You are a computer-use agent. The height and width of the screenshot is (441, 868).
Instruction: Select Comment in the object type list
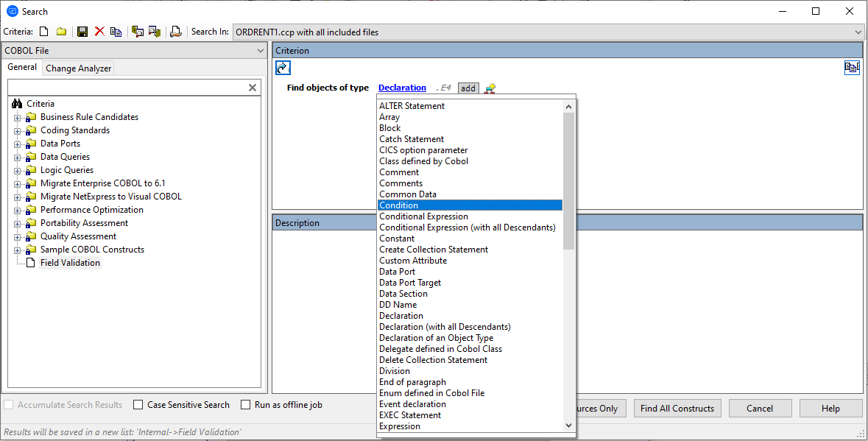[x=399, y=172]
